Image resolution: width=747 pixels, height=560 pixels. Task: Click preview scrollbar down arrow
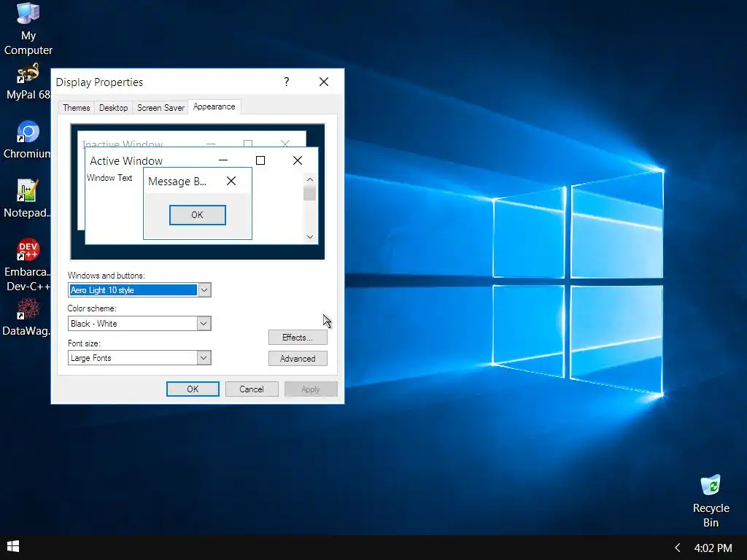(x=310, y=237)
